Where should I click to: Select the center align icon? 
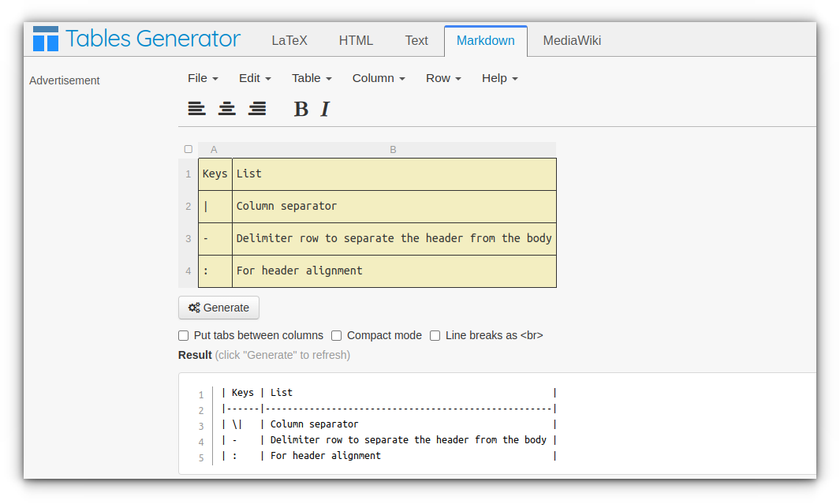coord(226,108)
